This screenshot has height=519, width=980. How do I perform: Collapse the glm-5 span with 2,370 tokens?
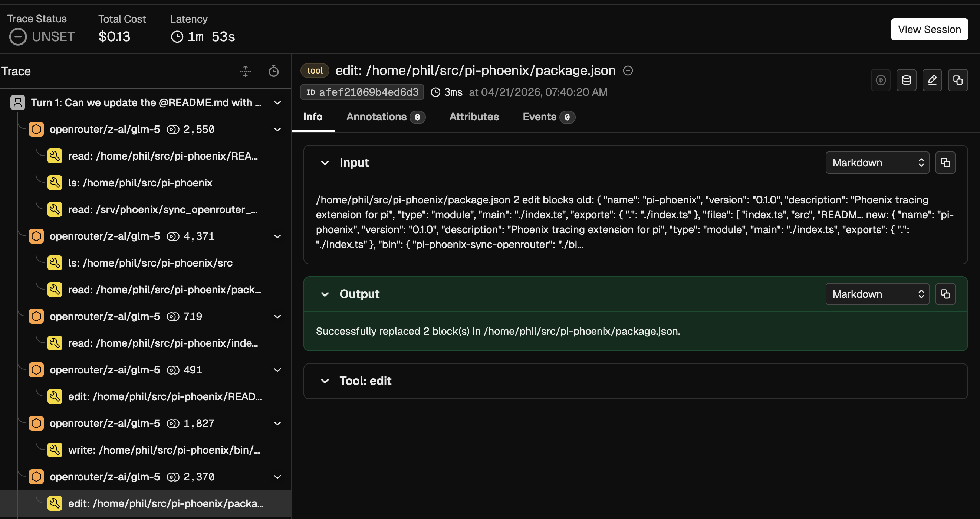pos(277,477)
